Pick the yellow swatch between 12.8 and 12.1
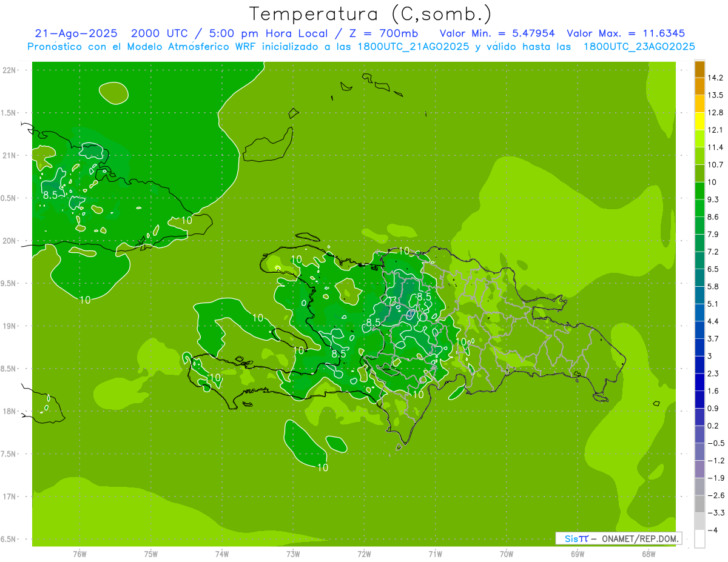 pyautogui.click(x=699, y=121)
